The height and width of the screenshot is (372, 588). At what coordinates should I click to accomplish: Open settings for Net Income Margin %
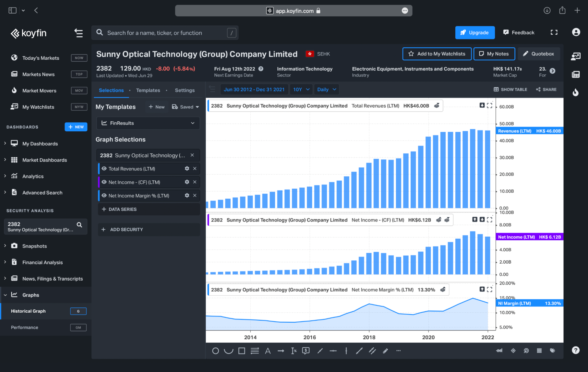click(187, 196)
